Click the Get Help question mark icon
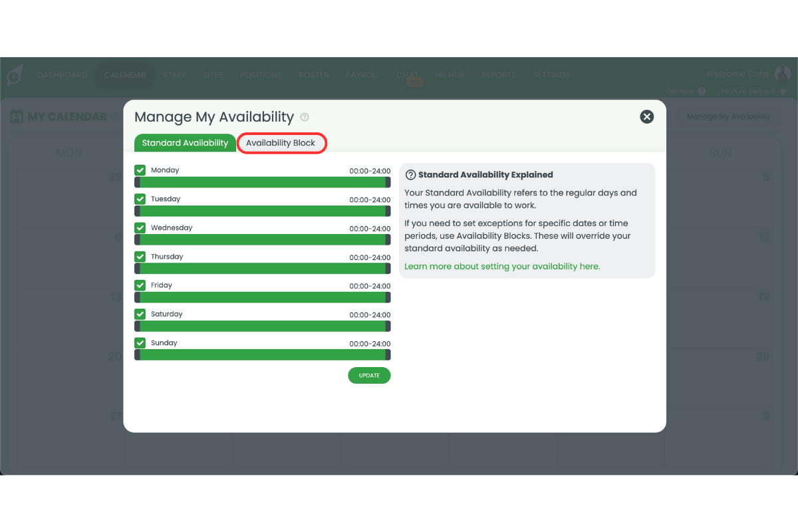 (x=701, y=91)
